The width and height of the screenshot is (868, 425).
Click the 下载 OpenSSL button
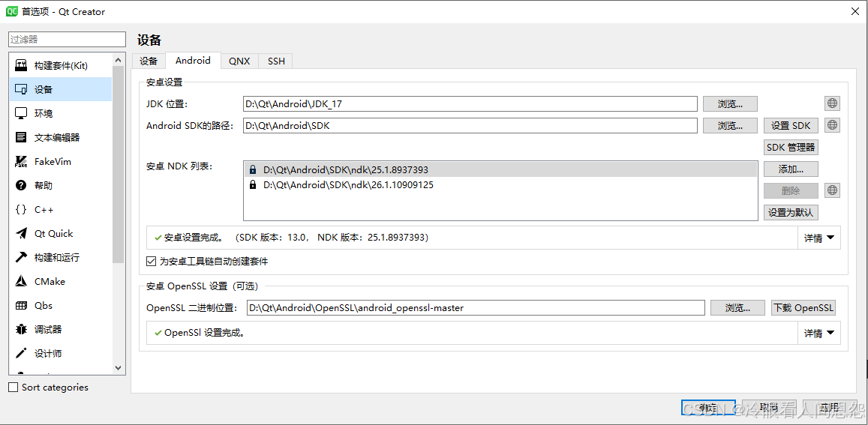point(803,307)
